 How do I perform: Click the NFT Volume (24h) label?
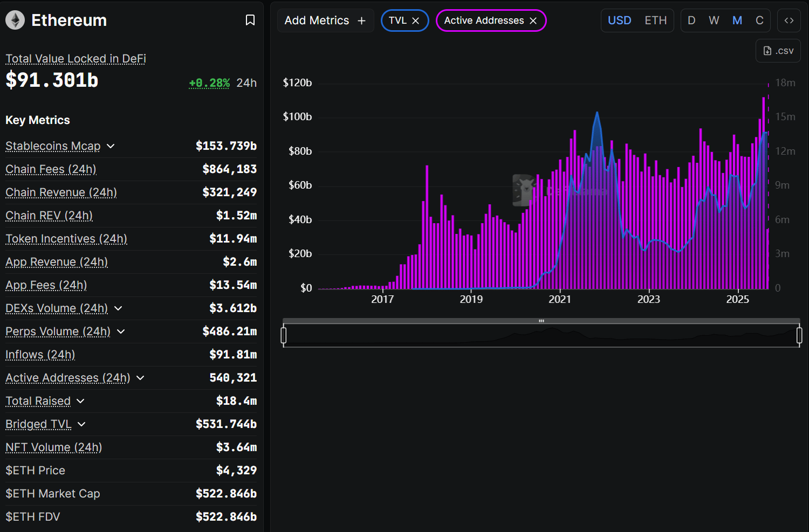pyautogui.click(x=53, y=447)
